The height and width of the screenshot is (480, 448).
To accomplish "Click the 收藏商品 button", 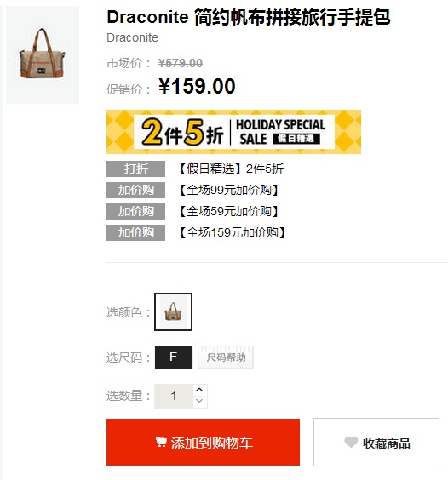I will coord(376,442).
